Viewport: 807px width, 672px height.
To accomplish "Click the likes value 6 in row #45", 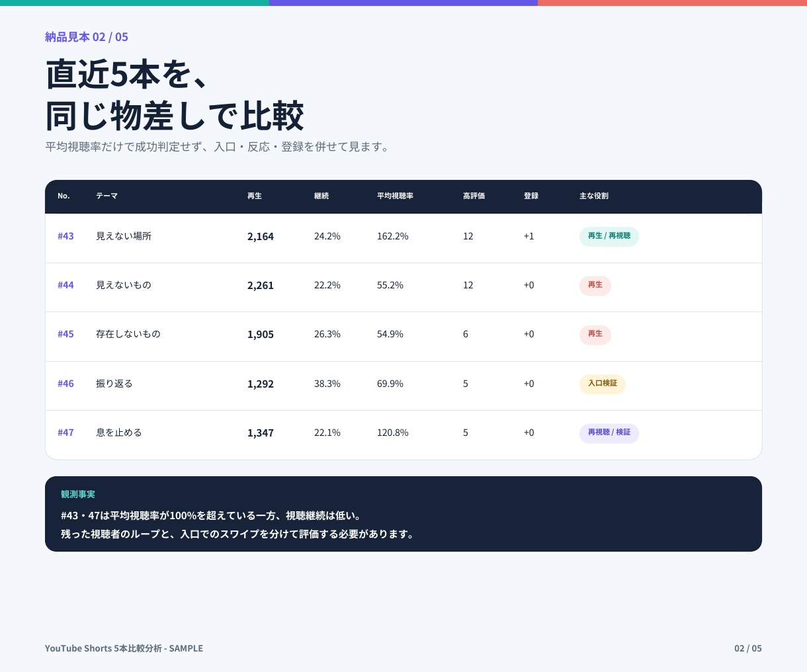I will click(466, 334).
